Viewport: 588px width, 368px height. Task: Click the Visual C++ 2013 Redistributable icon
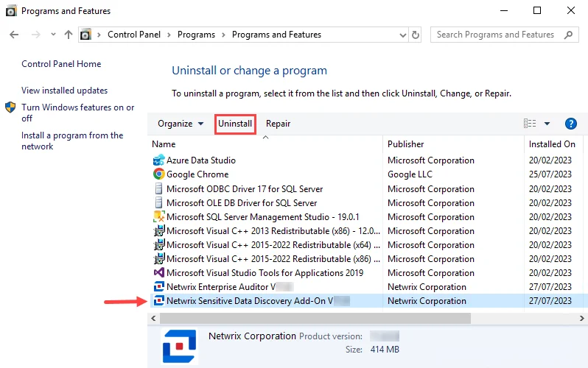(159, 230)
